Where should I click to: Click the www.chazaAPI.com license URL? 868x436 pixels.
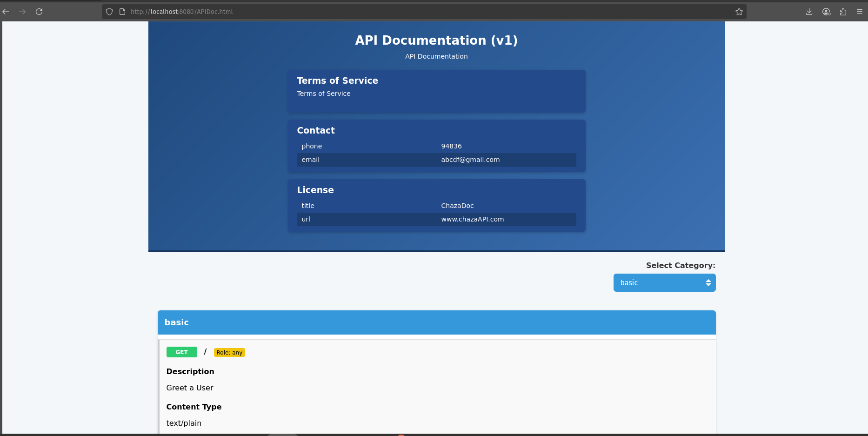click(x=472, y=219)
